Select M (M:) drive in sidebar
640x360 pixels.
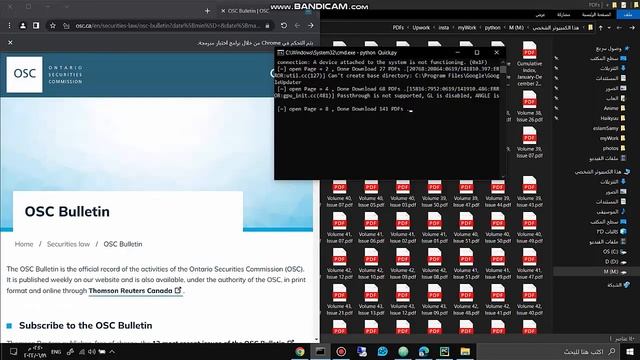point(596,271)
